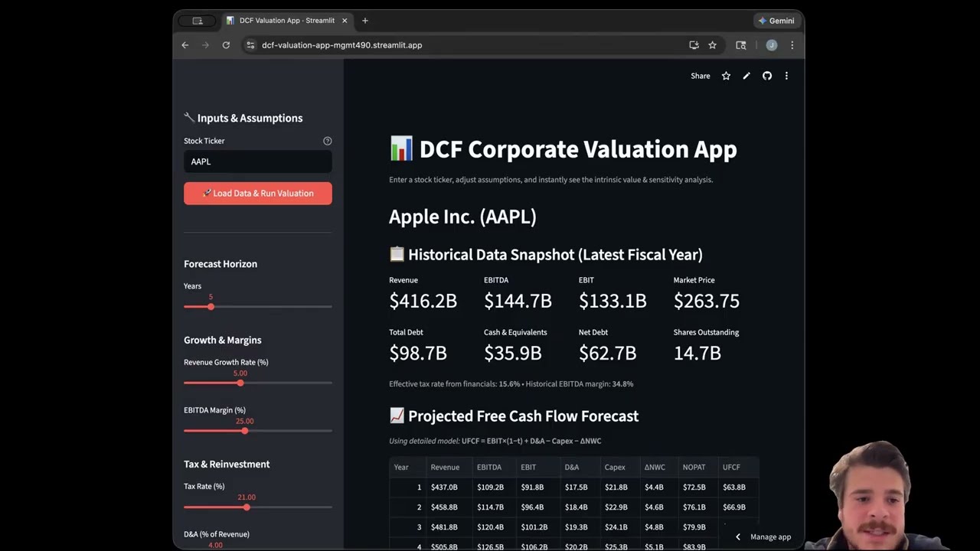Click the Apple Inc. (AAPL) heading
Screen dimensions: 980x551
[x=462, y=217]
